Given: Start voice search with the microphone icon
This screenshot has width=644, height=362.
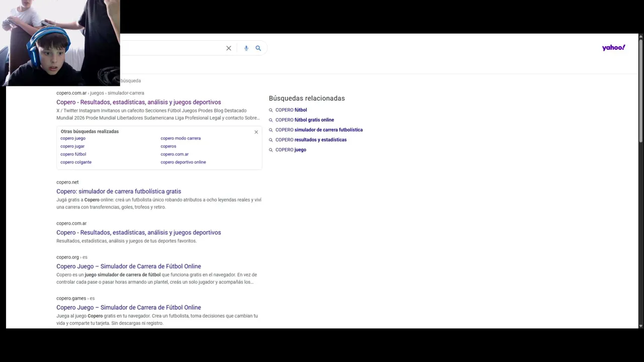Looking at the screenshot, I should coord(246,48).
